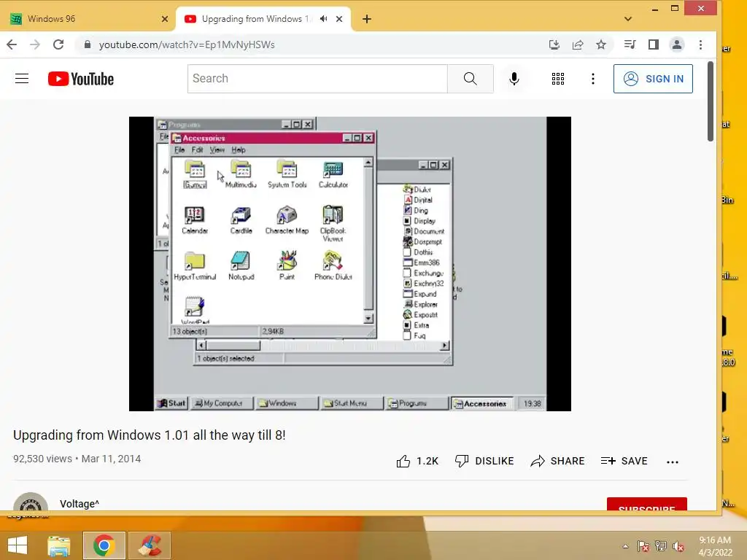The height and width of the screenshot is (560, 747).
Task: Click the muted volume tray icon
Action: (x=678, y=546)
